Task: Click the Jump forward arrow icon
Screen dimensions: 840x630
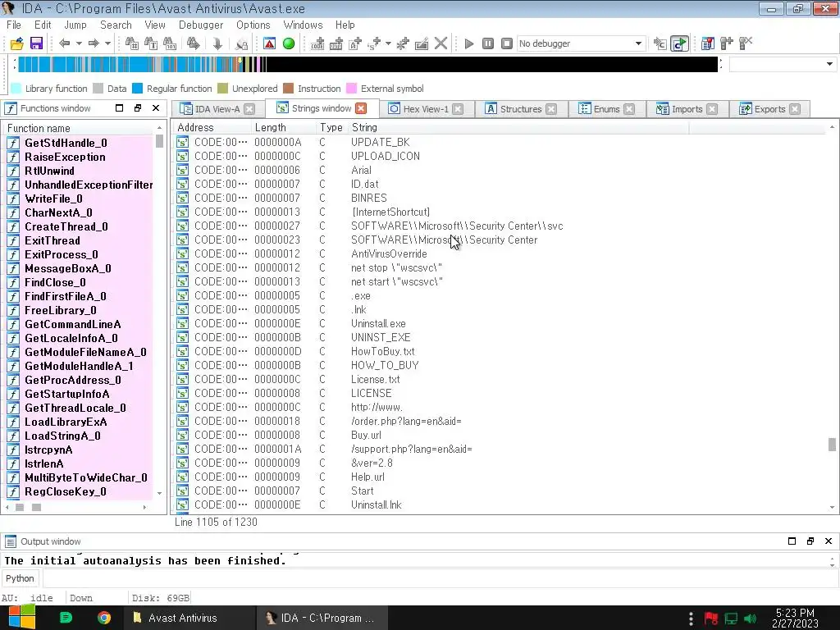Action: [x=94, y=43]
